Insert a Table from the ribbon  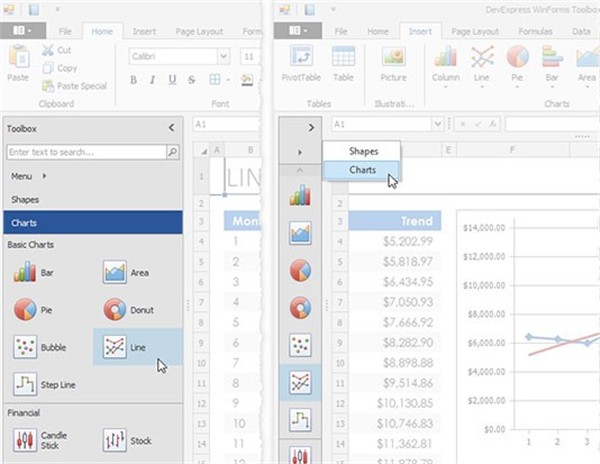(x=343, y=63)
